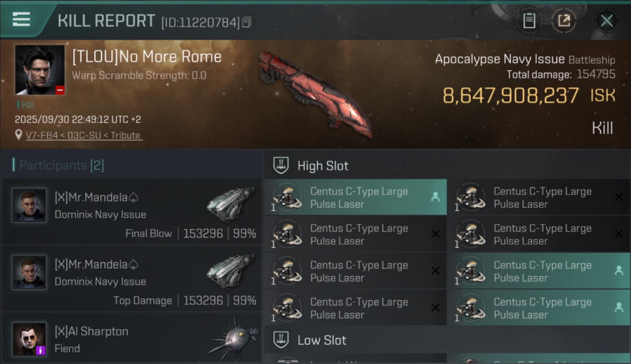This screenshot has width=631, height=364.
Task: Open the V7-FB4 Tribute location link
Action: click(x=83, y=135)
